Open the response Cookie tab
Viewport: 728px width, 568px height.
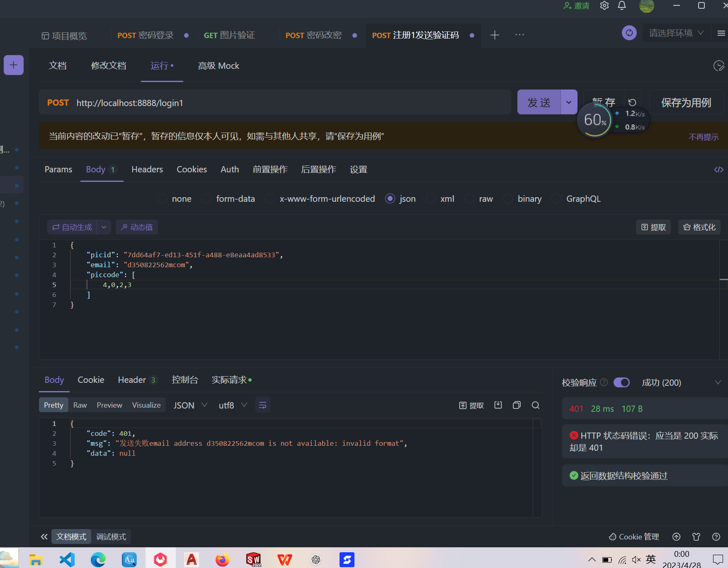[91, 380]
